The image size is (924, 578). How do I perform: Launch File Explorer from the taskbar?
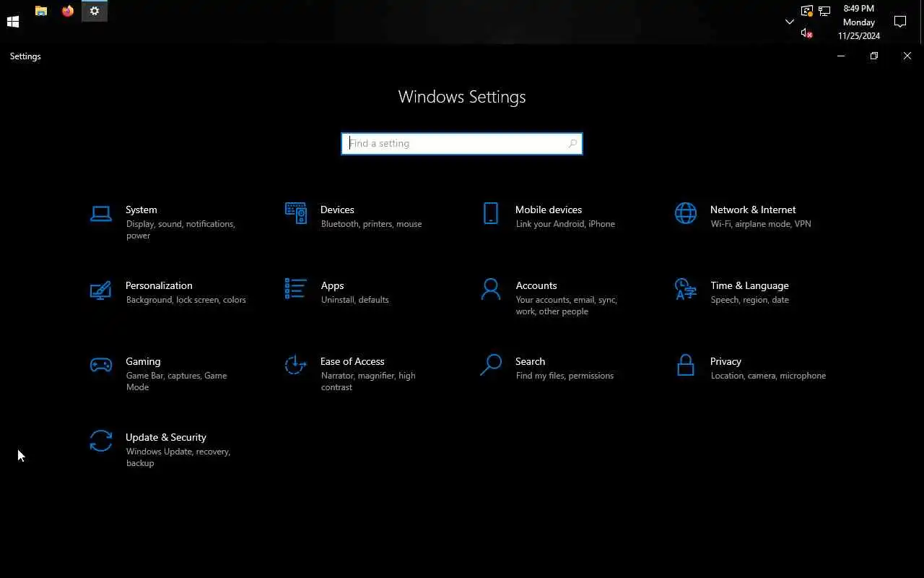point(41,11)
